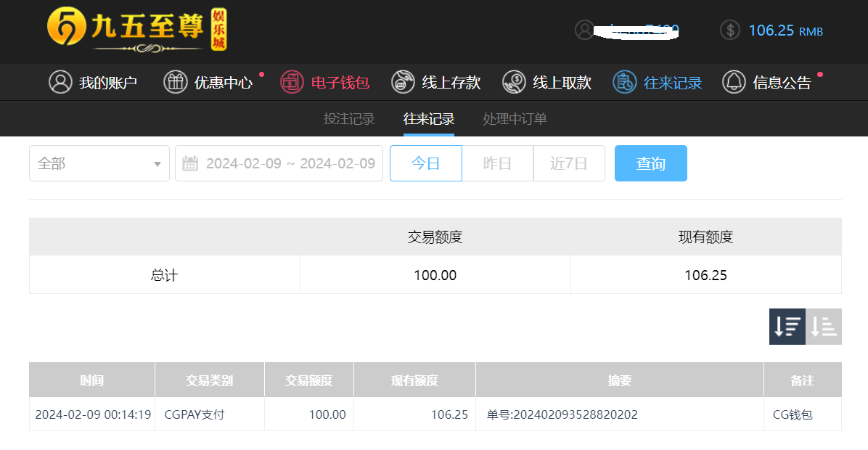Select the 近7日 date filter

click(569, 163)
